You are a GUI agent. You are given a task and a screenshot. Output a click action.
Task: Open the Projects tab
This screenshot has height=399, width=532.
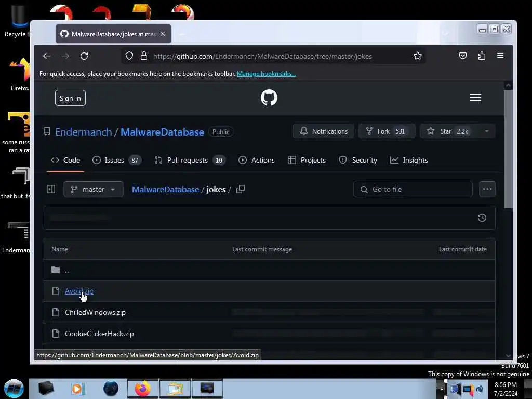[x=307, y=160]
